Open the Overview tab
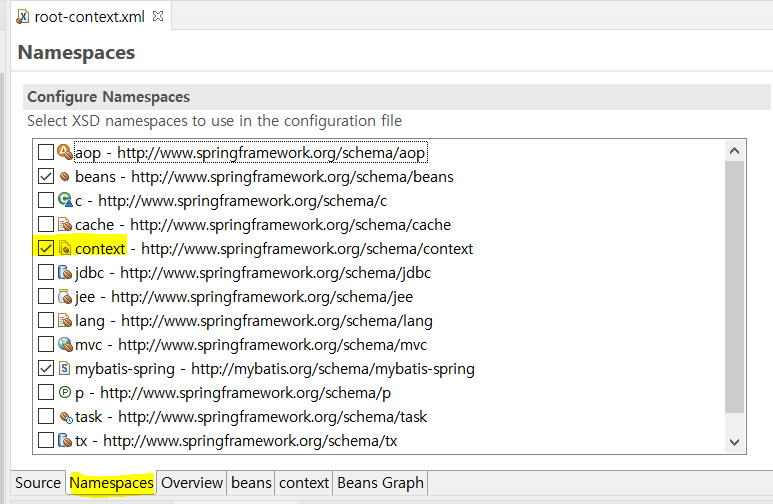The width and height of the screenshot is (773, 504). point(192,482)
